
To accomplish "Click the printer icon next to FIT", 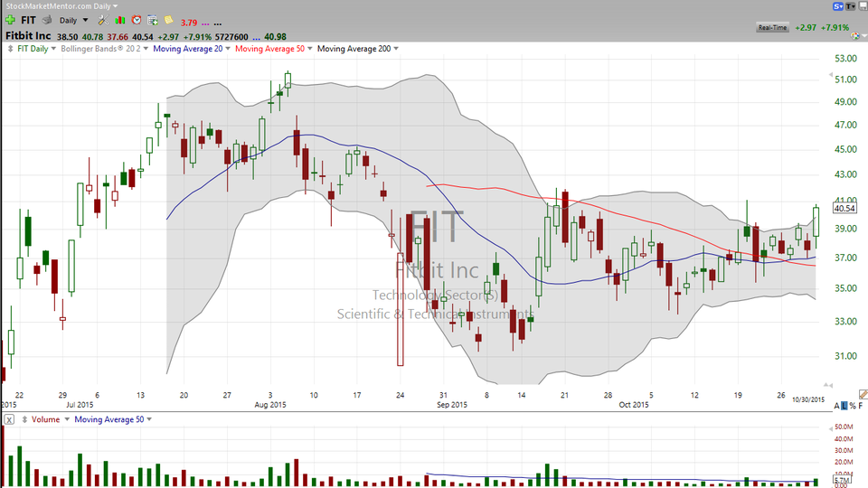I will (x=47, y=20).
